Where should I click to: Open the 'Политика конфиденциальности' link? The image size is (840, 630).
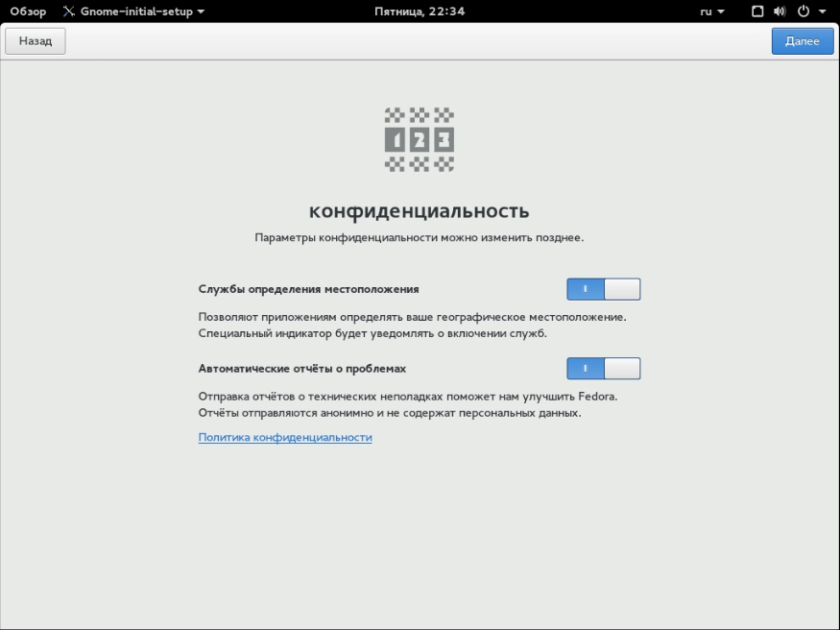[x=285, y=437]
